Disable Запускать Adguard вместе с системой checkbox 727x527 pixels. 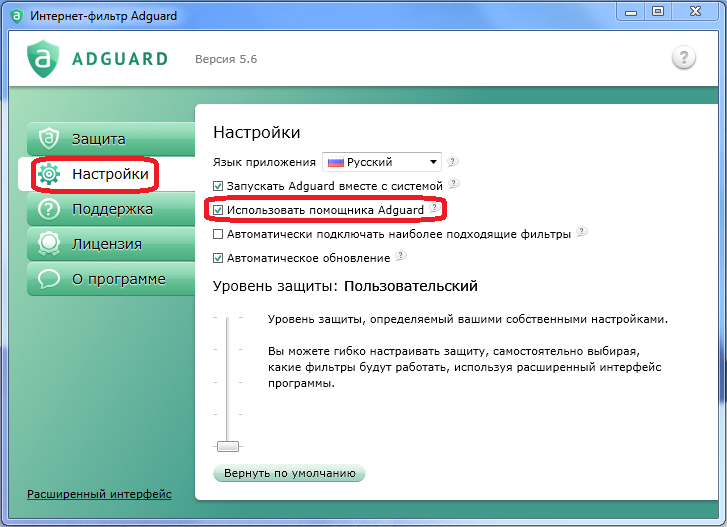coord(218,186)
